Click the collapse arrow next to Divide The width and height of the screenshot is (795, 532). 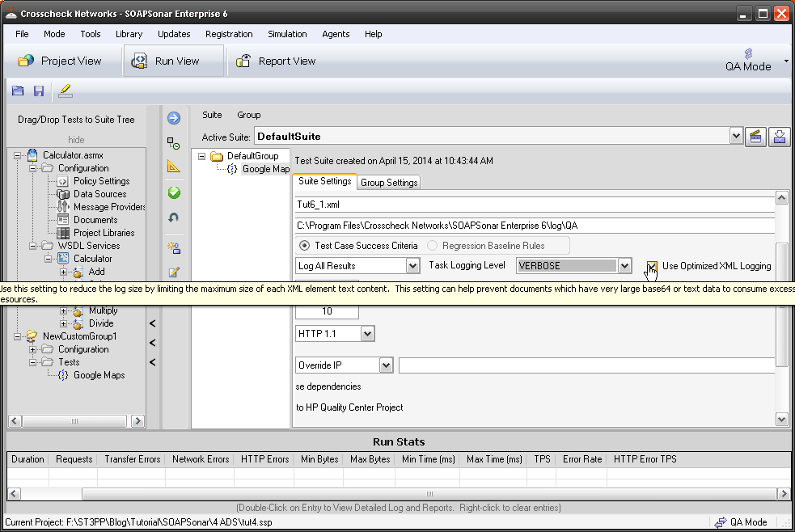click(x=152, y=323)
